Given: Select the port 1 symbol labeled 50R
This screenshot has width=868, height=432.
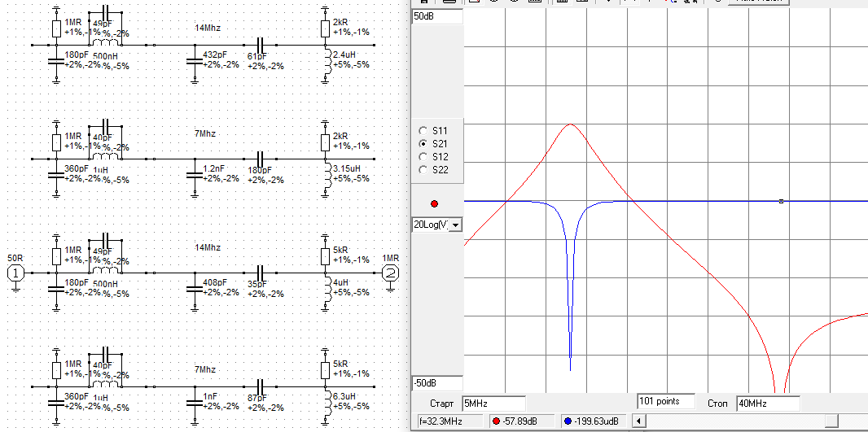Looking at the screenshot, I should (x=15, y=273).
